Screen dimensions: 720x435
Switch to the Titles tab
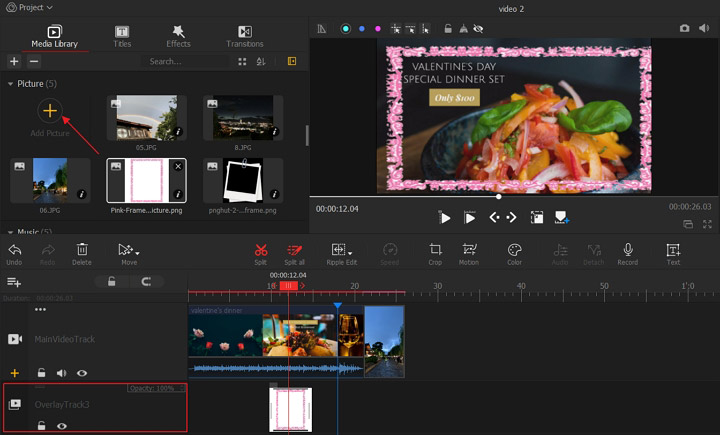tap(122, 36)
